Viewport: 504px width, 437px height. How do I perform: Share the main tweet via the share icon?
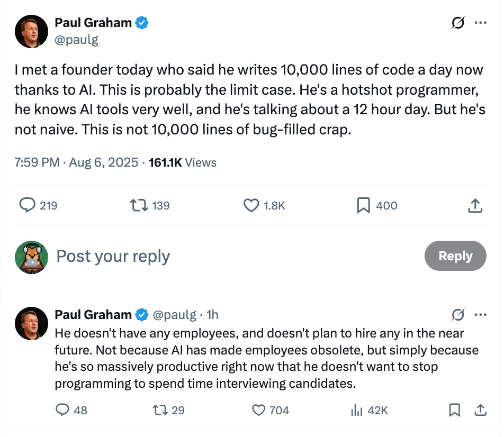475,205
